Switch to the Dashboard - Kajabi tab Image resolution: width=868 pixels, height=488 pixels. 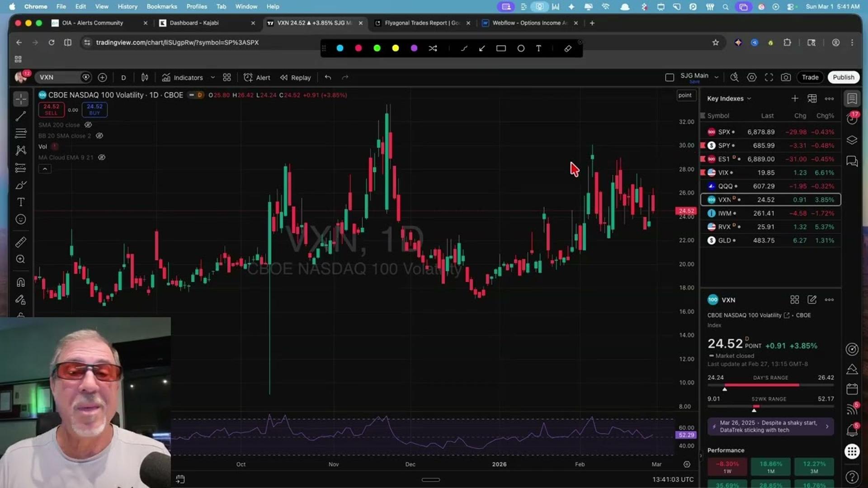[194, 23]
